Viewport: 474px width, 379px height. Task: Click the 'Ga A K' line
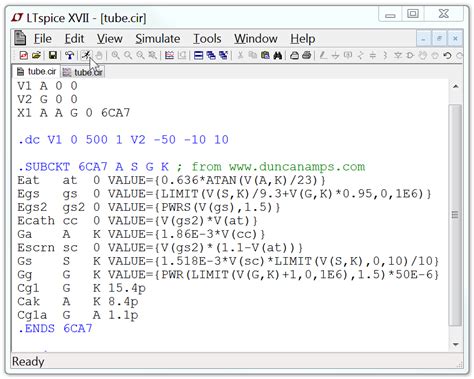[141, 234]
